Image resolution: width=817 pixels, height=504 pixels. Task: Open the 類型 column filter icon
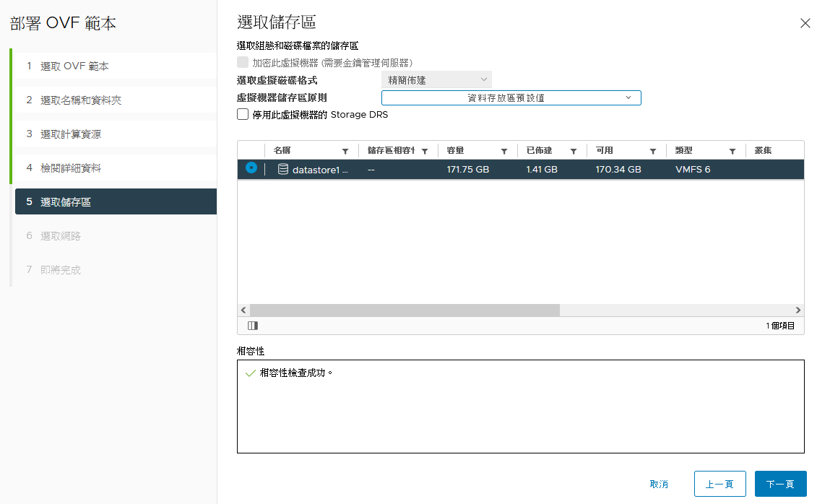point(732,151)
